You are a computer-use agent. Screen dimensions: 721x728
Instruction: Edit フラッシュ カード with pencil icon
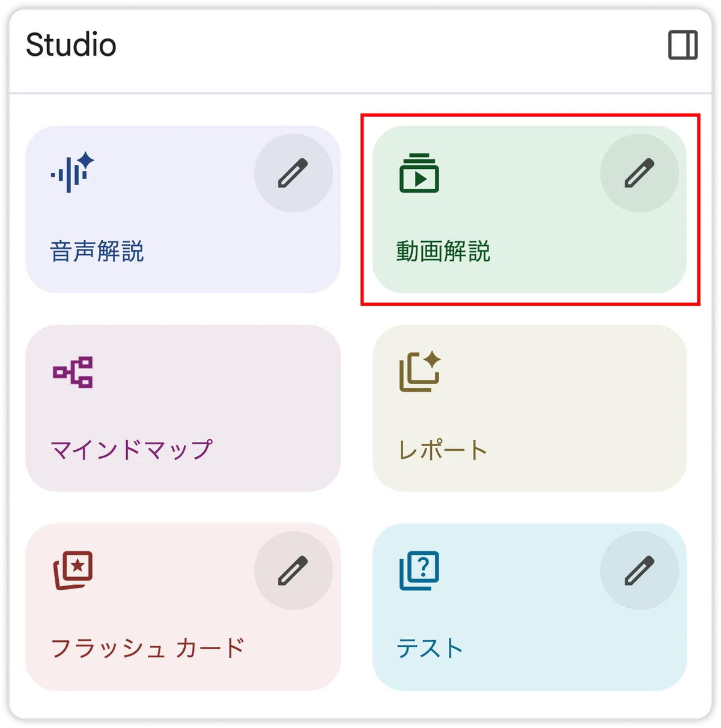coord(293,570)
